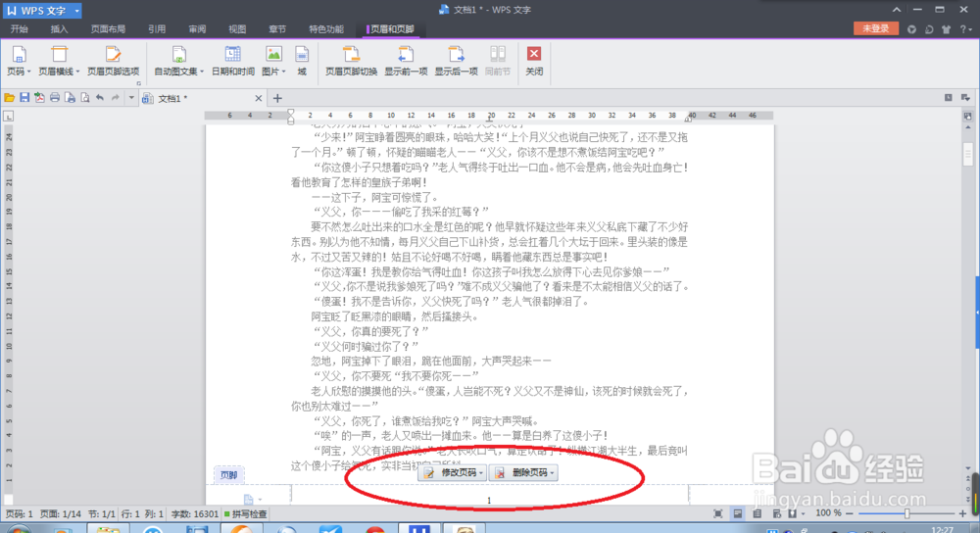
Task: Click the 页脚 footer label tag
Action: point(228,475)
